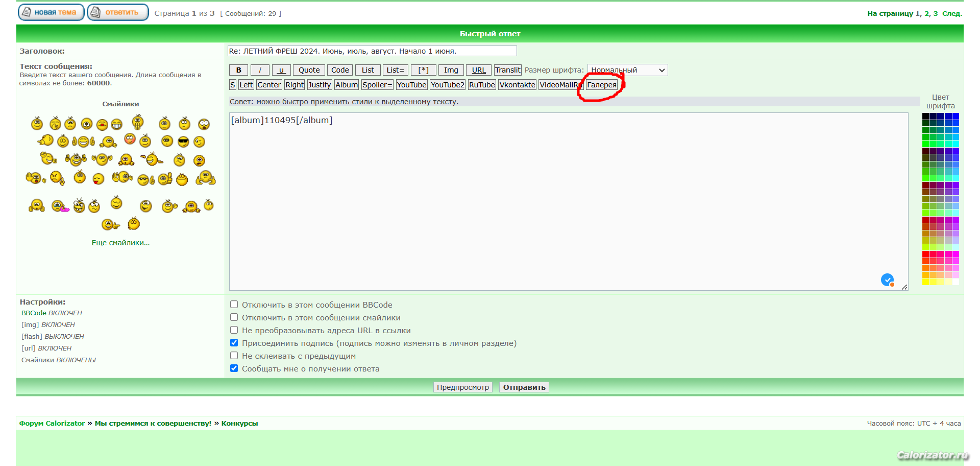This screenshot has height=466, width=980.
Task: Insert Vkontakte video BBCode tag
Action: point(518,85)
